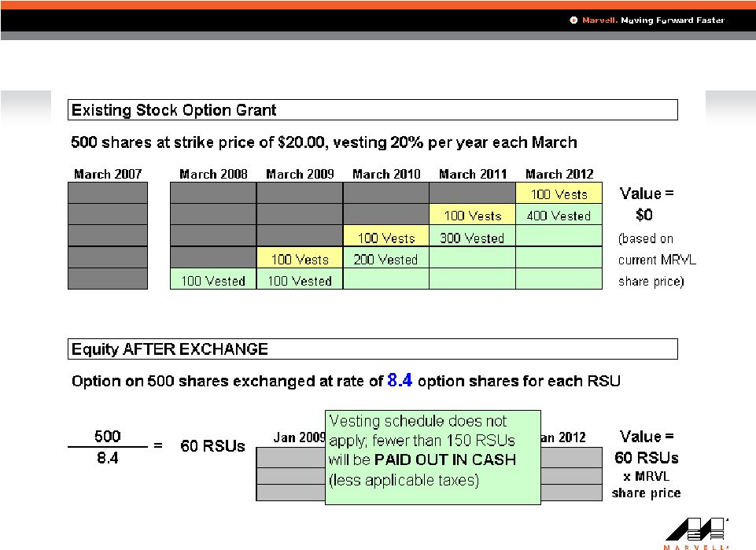Click the green vesting schedule callout box

[x=433, y=456]
